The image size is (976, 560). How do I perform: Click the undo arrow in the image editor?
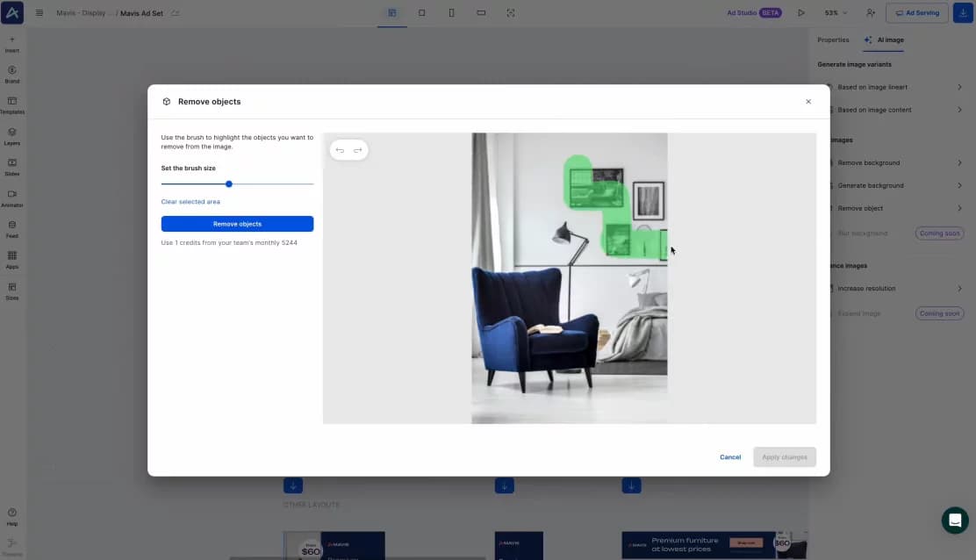click(x=340, y=150)
